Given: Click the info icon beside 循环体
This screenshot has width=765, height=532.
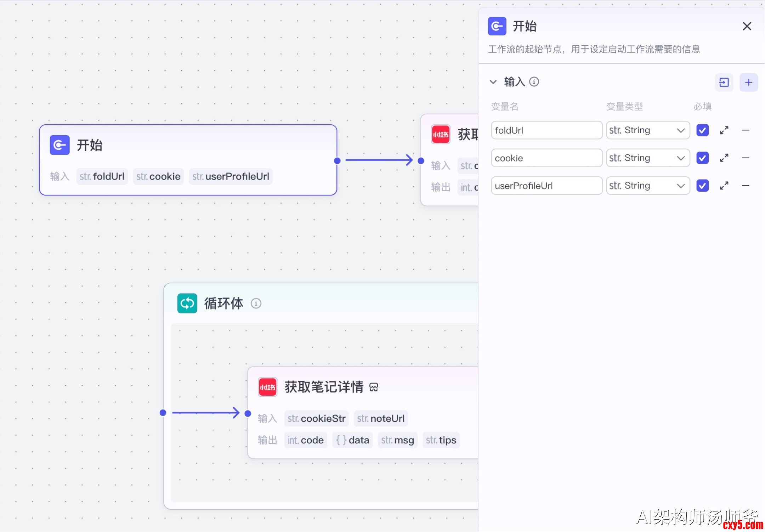Looking at the screenshot, I should click(x=256, y=304).
